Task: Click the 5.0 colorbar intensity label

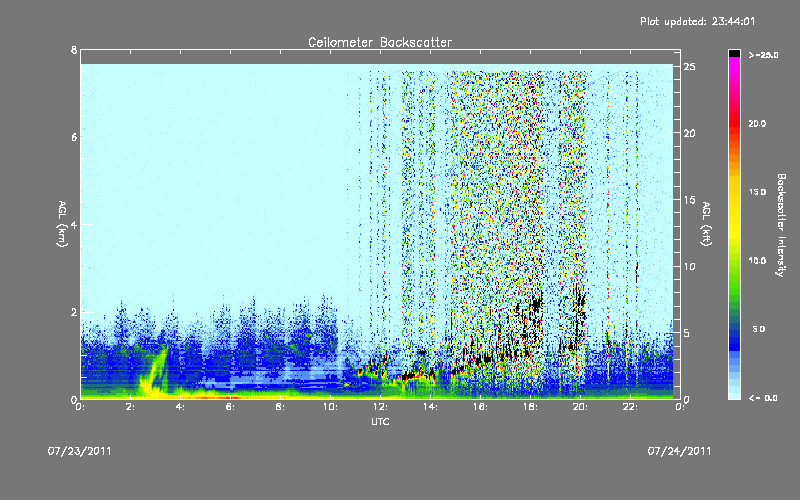Action: pos(759,329)
